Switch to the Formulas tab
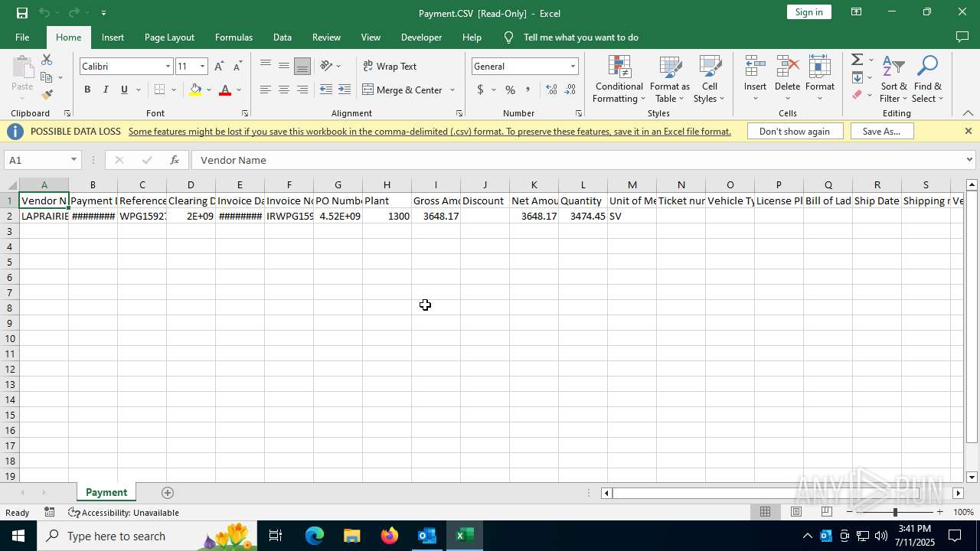 234,37
